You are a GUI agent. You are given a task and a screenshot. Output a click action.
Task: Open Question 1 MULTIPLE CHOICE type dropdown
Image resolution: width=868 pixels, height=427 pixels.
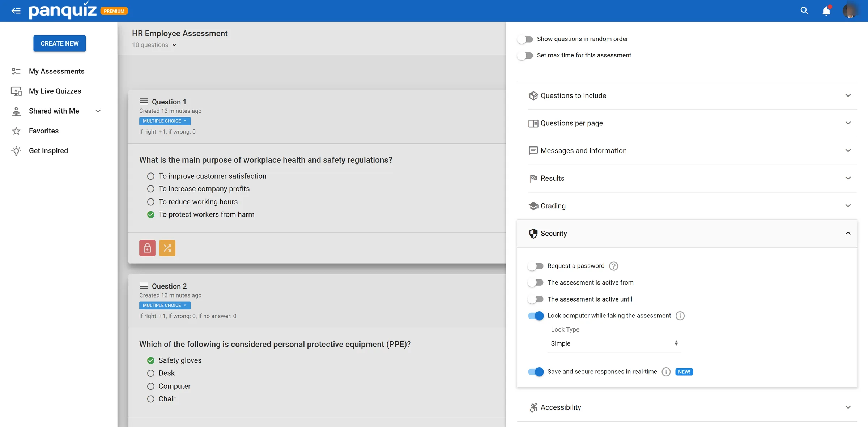click(165, 121)
